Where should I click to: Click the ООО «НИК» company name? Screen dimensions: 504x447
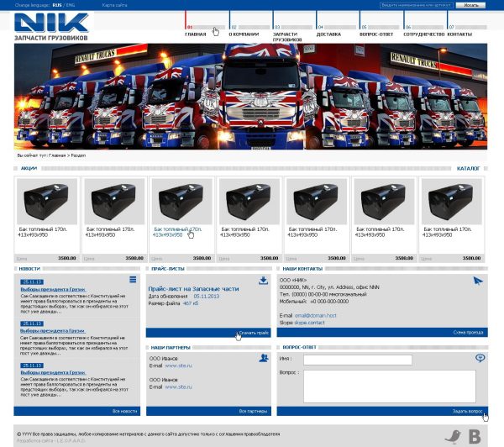(x=293, y=280)
